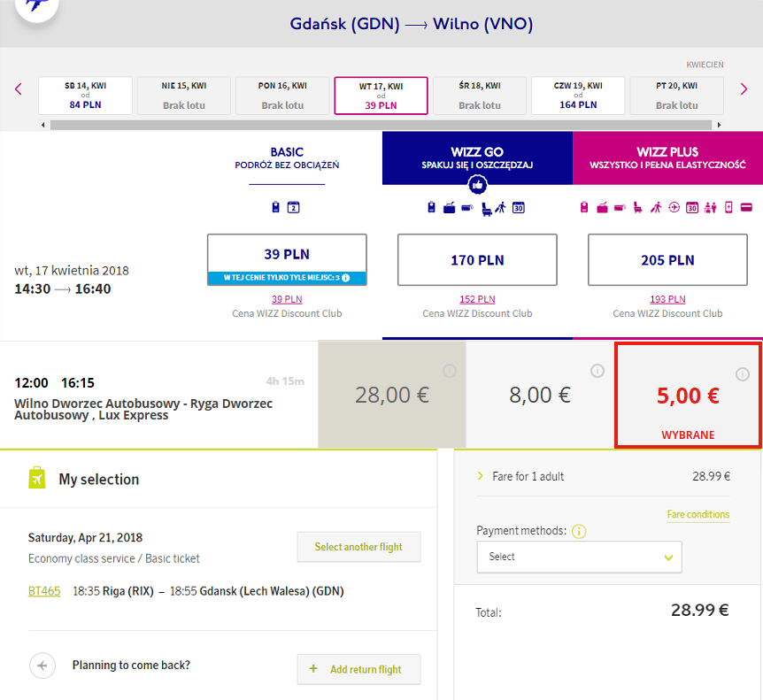Select the PT 20, KWI date tab

(677, 96)
